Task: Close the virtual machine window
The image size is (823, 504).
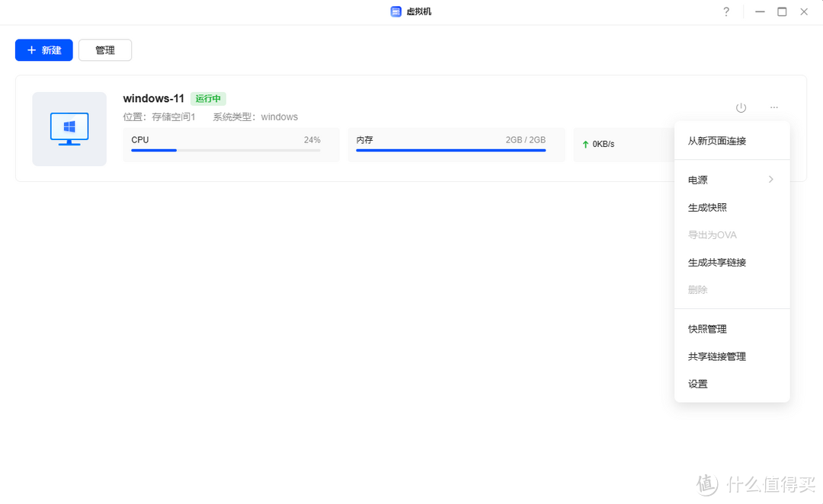Action: [x=804, y=12]
